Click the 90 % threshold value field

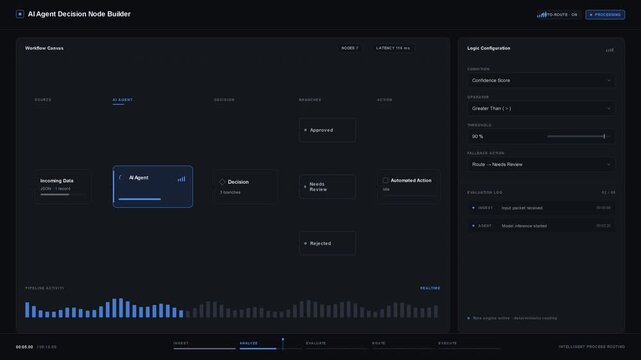pyautogui.click(x=541, y=136)
